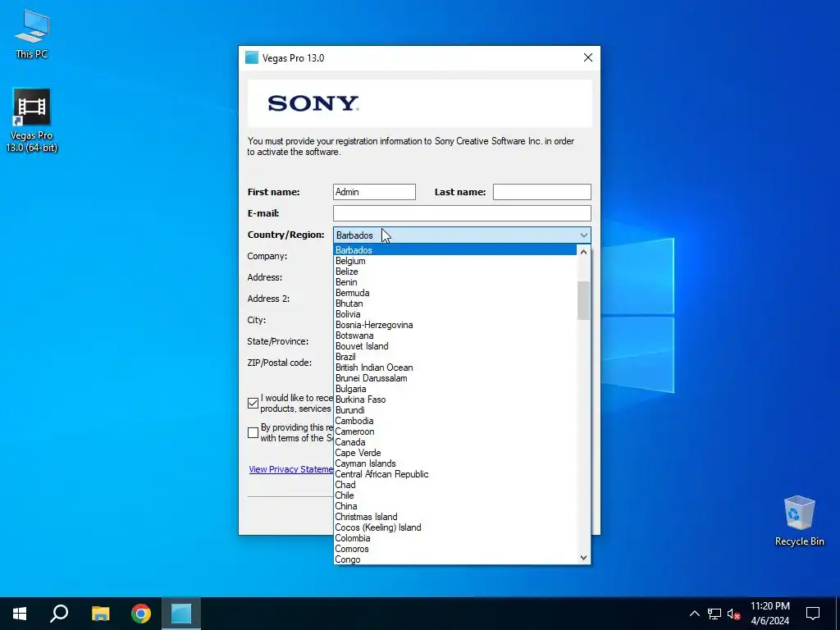Check the 'By providing this' agreement checkbox
This screenshot has width=840, height=630.
click(253, 433)
